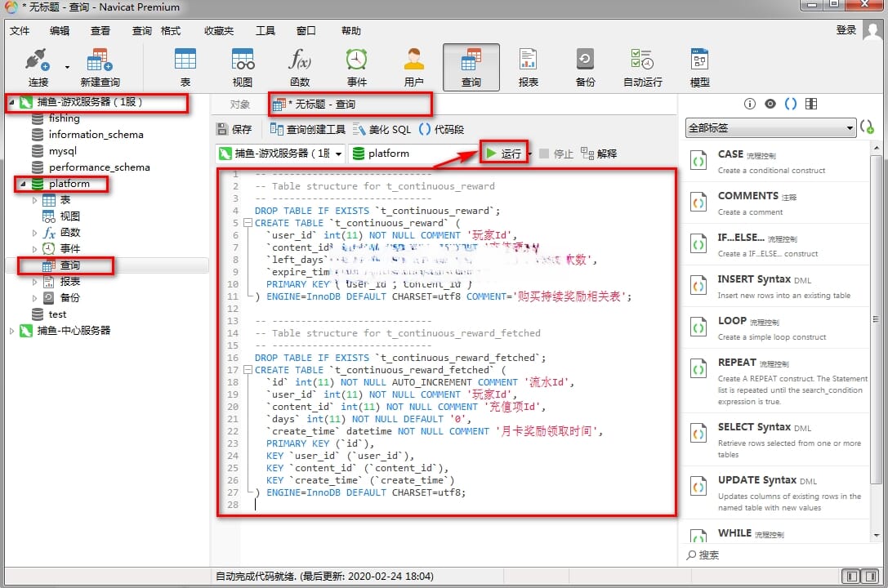
Task: Open the 全部标签 tag filter dropdown
Action: pyautogui.click(x=770, y=128)
